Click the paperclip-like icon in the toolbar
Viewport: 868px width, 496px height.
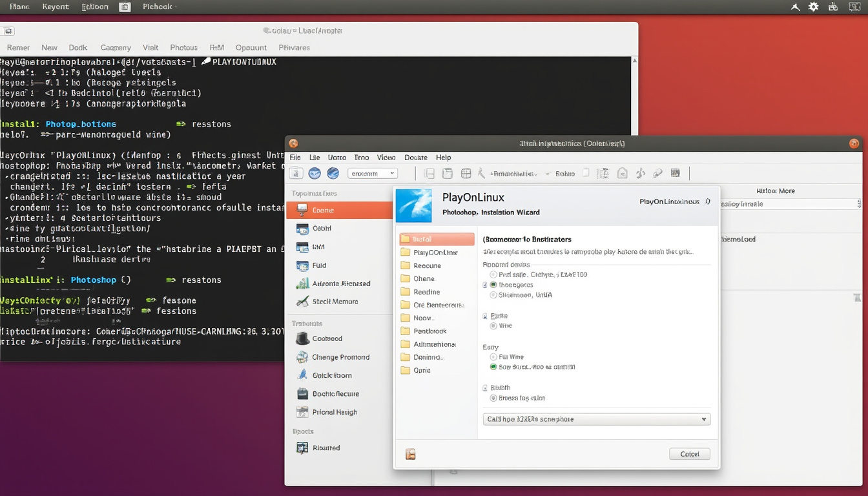coord(658,173)
